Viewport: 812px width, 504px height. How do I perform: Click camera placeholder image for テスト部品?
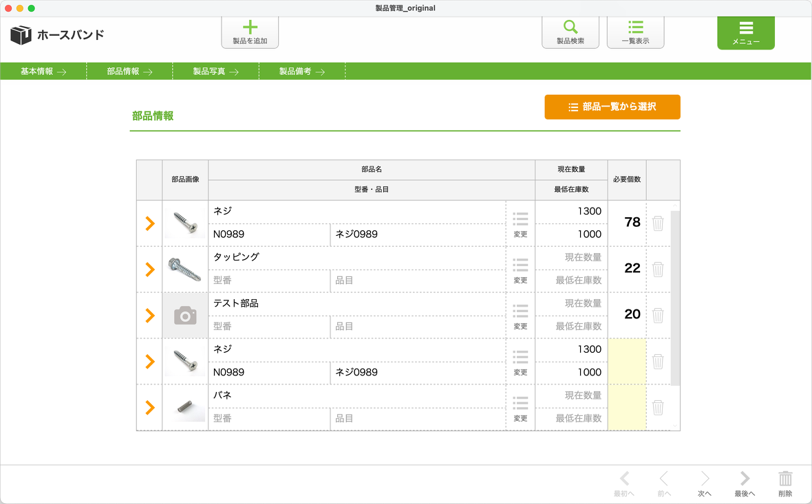tap(185, 316)
